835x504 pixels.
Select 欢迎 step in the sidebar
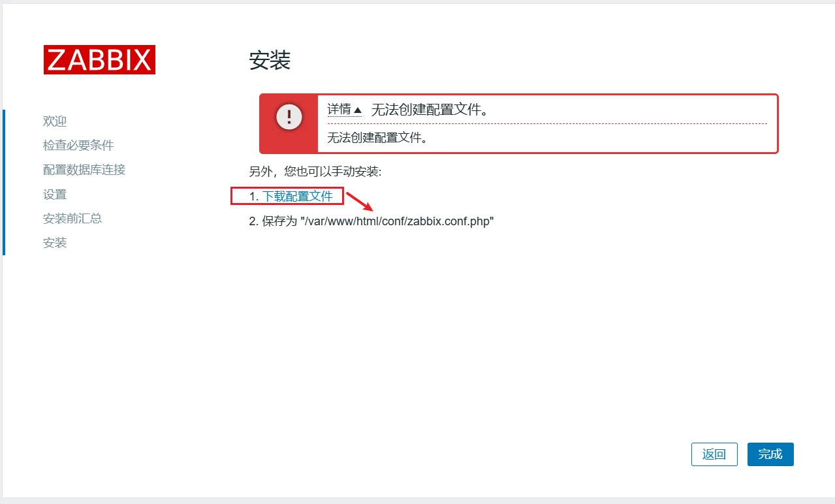tap(55, 121)
